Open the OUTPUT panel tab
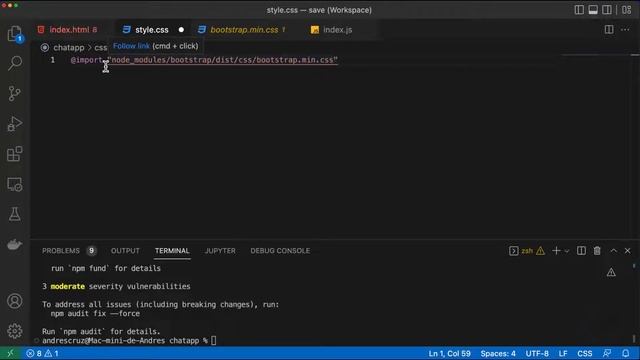Screen dimensions: 640x360 click(x=125, y=251)
